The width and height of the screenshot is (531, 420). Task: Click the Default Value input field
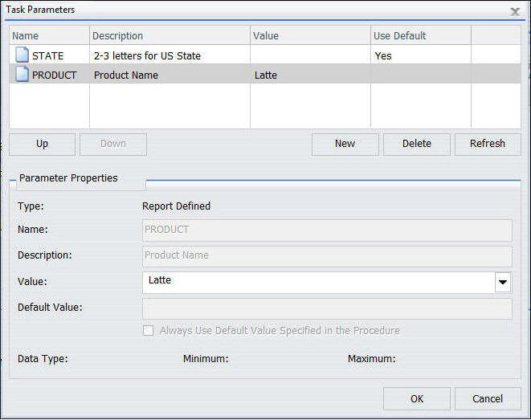click(327, 308)
